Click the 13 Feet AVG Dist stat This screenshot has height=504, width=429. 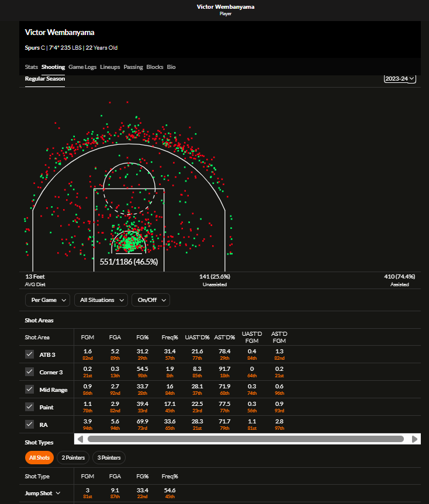click(x=35, y=280)
